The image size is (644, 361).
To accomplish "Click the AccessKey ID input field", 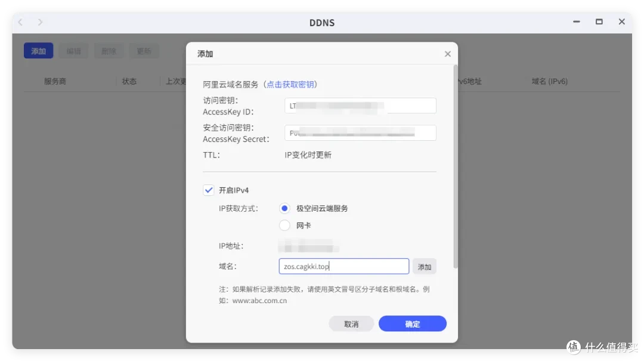I will pos(360,106).
